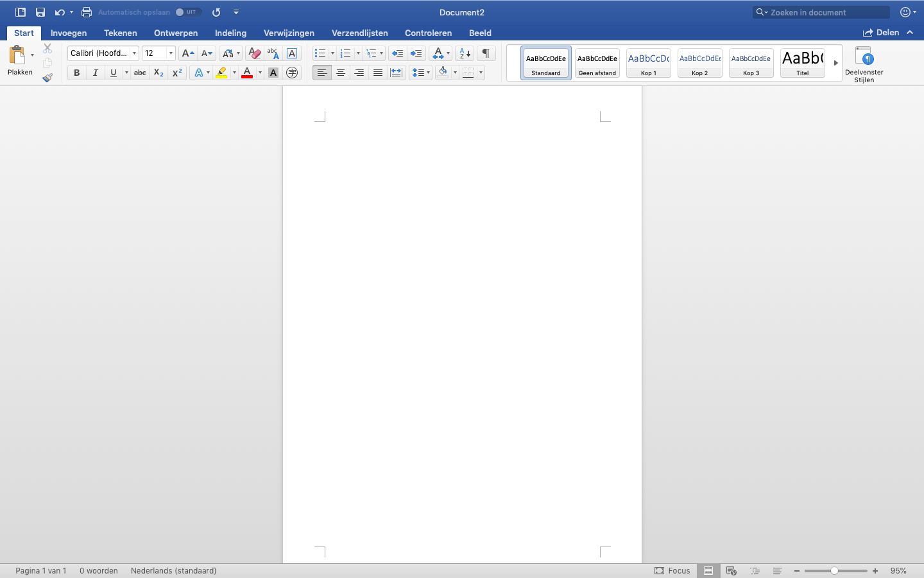924x578 pixels.
Task: Open the font name dropdown
Action: tap(134, 53)
